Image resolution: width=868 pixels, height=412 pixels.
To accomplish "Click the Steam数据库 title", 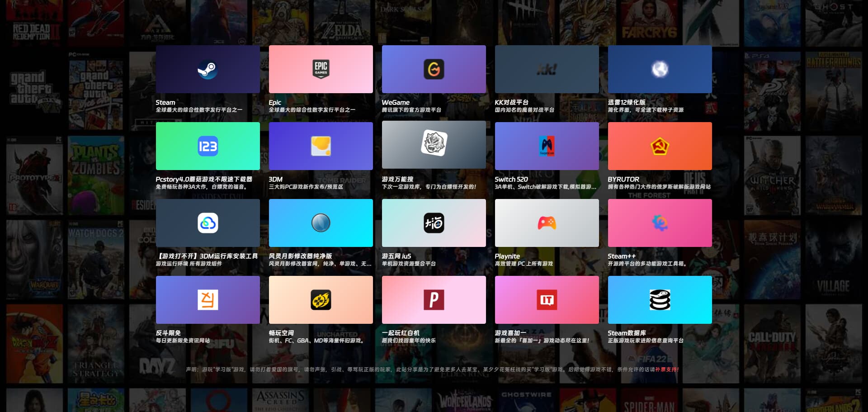I will pyautogui.click(x=627, y=333).
